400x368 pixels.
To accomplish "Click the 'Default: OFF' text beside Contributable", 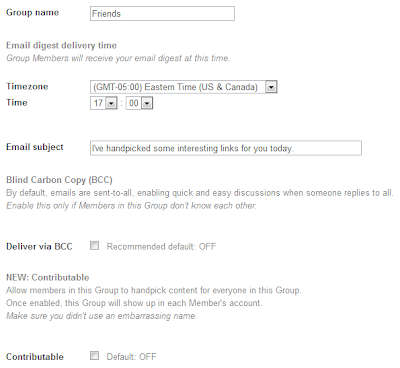I will point(131,357).
